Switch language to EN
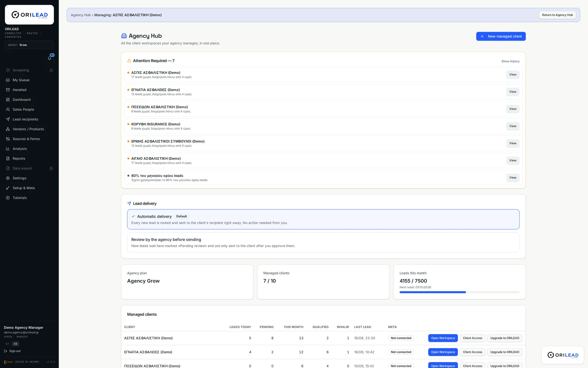This screenshot has width=588, height=368. [x=15, y=344]
